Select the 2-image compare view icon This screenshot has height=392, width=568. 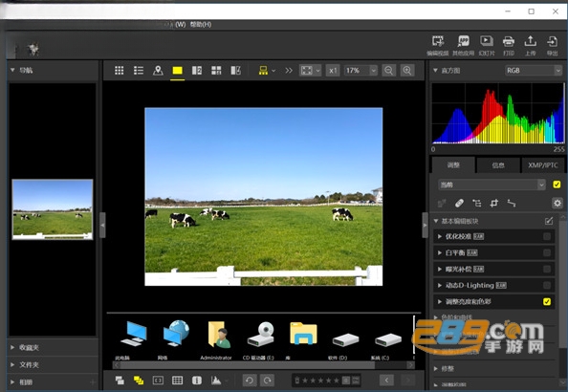click(197, 71)
